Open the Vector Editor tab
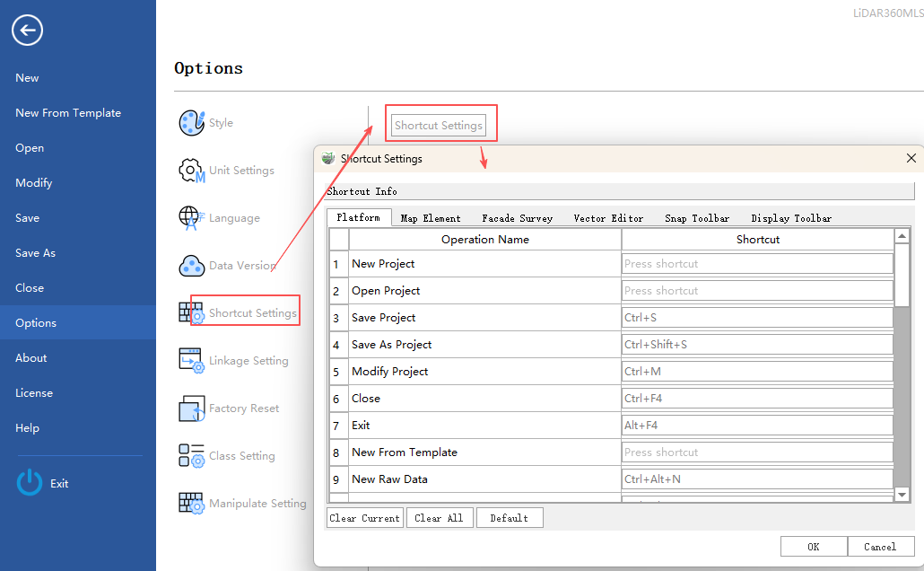 tap(608, 218)
